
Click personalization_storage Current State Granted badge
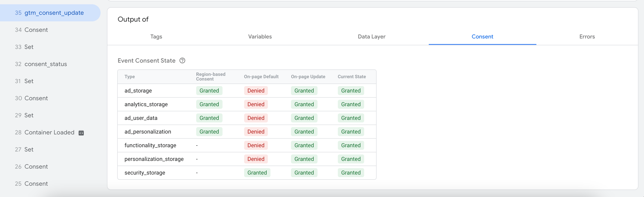tap(351, 159)
